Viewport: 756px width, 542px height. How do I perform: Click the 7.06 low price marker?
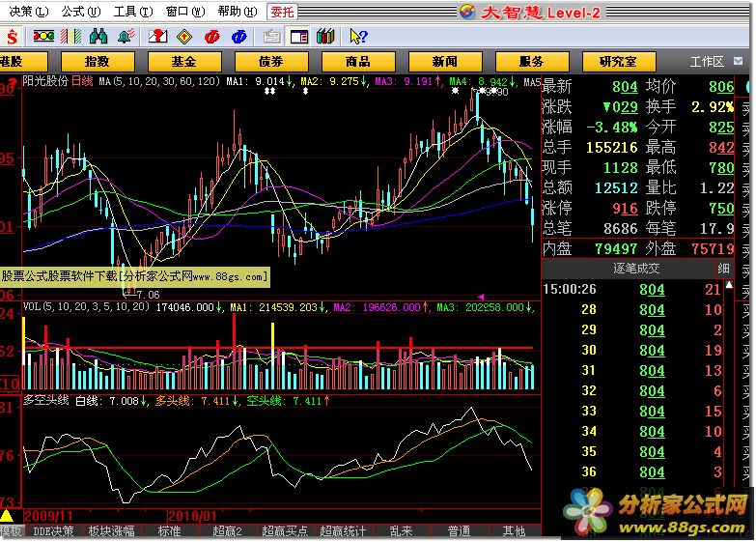(x=148, y=295)
